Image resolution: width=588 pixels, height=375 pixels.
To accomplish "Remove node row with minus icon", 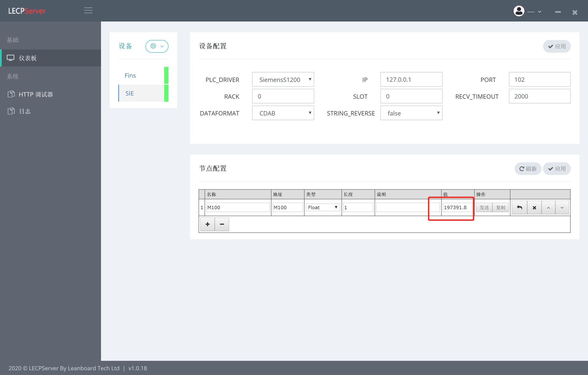I will tap(222, 224).
